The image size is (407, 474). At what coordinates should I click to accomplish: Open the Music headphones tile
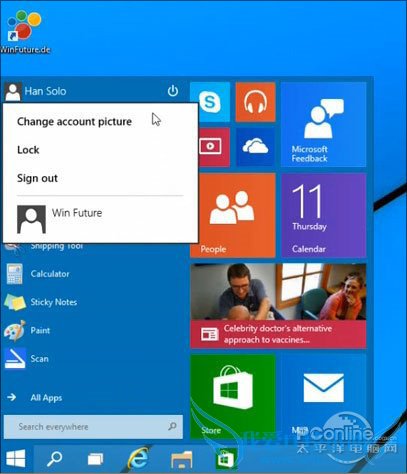tap(255, 102)
